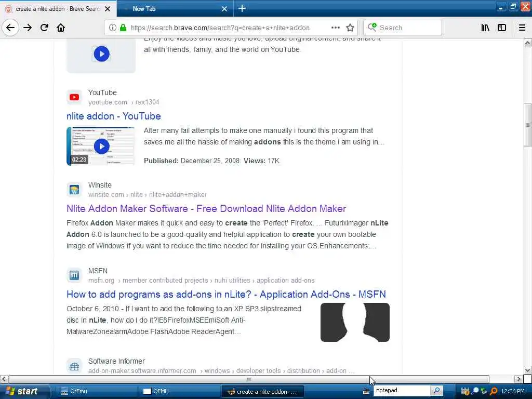Open the MSFN result thumbnail image
The width and height of the screenshot is (532, 399).
pyautogui.click(x=355, y=322)
